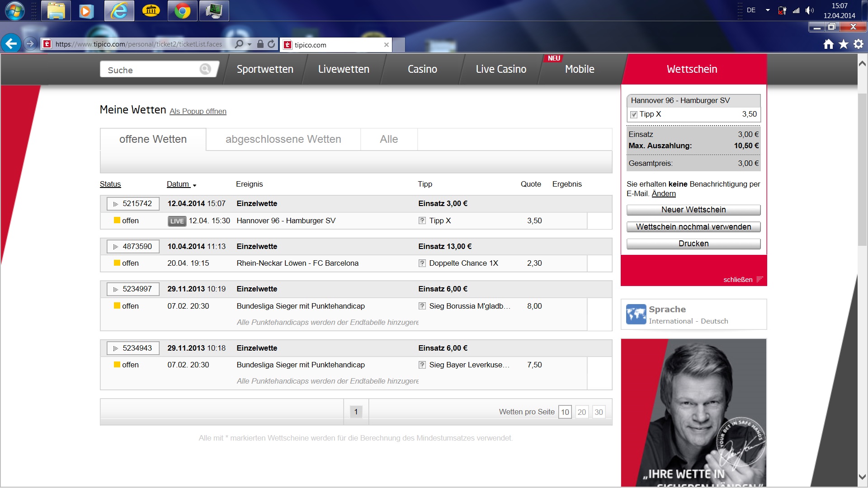Switch to the Alle tab
The image size is (868, 488).
pyautogui.click(x=389, y=139)
